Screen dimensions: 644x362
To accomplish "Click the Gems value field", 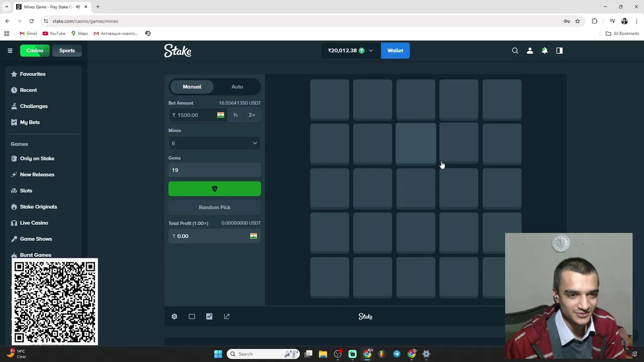I will point(214,170).
